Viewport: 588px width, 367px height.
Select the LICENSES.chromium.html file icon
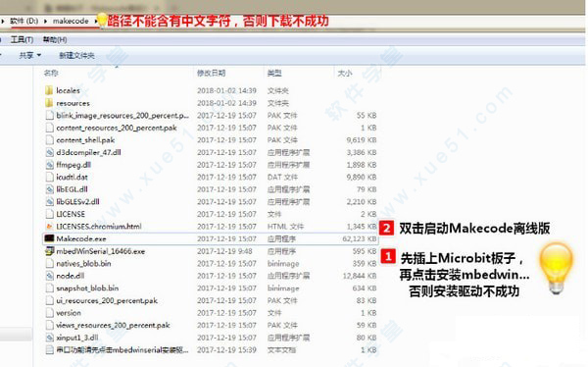pos(49,226)
